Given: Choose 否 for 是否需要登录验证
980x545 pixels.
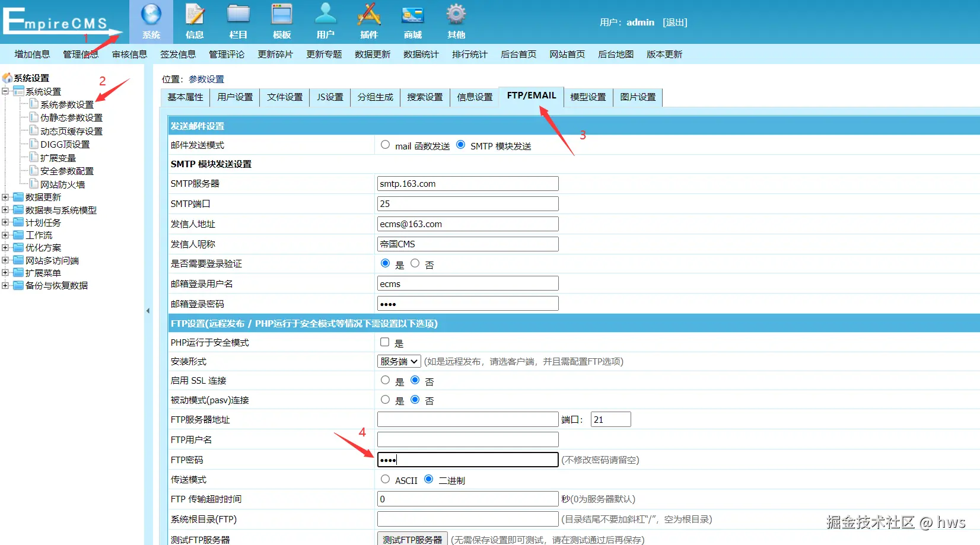Looking at the screenshot, I should (x=415, y=263).
